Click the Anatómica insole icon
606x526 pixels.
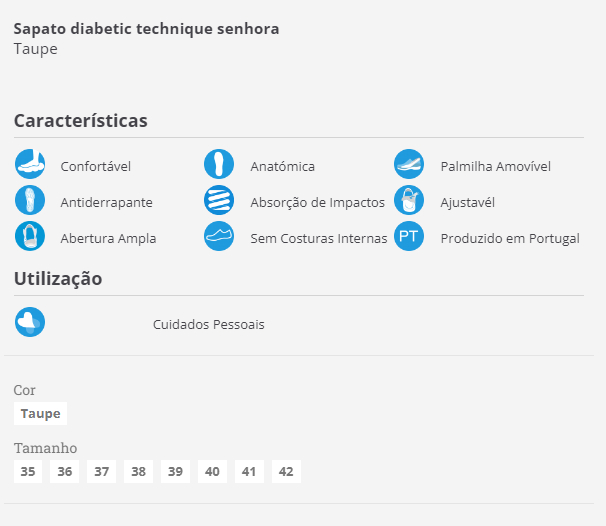pos(219,164)
